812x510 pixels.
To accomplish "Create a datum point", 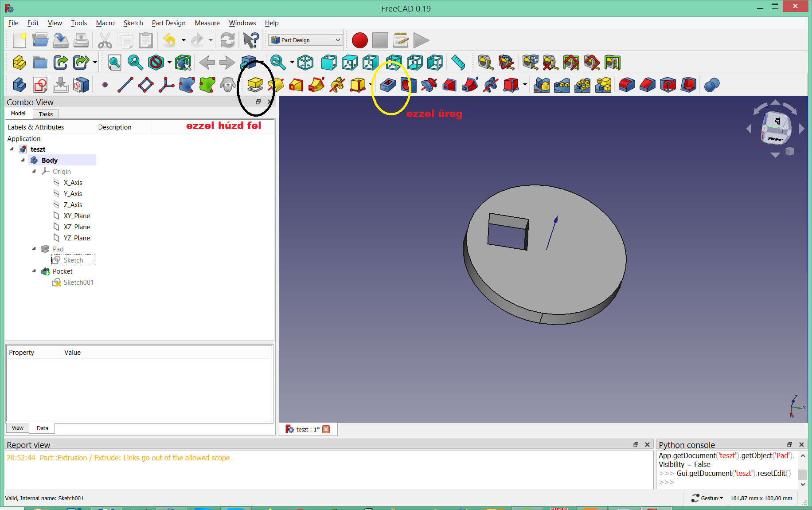I will click(x=105, y=85).
